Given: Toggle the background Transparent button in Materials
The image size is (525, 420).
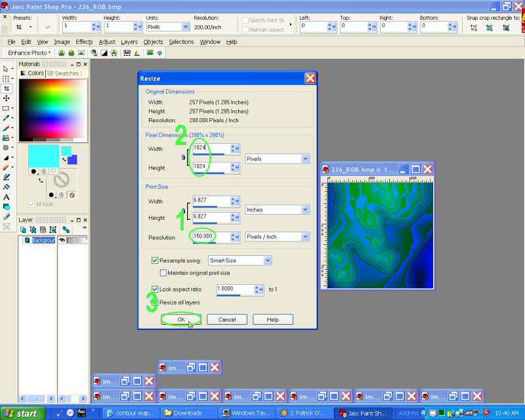Looking at the screenshot, I should click(x=72, y=195).
